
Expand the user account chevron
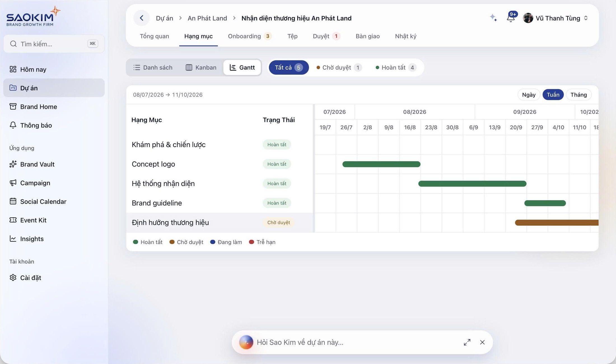(x=586, y=18)
